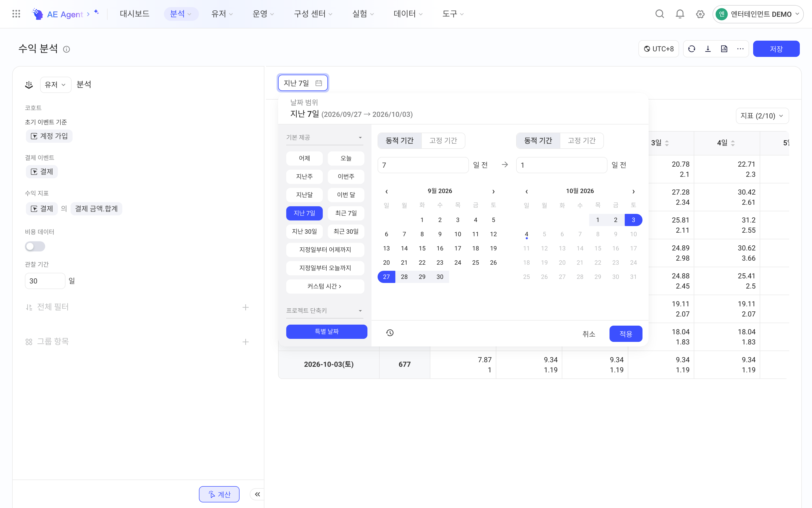
Task: Click the download icon
Action: 708,49
